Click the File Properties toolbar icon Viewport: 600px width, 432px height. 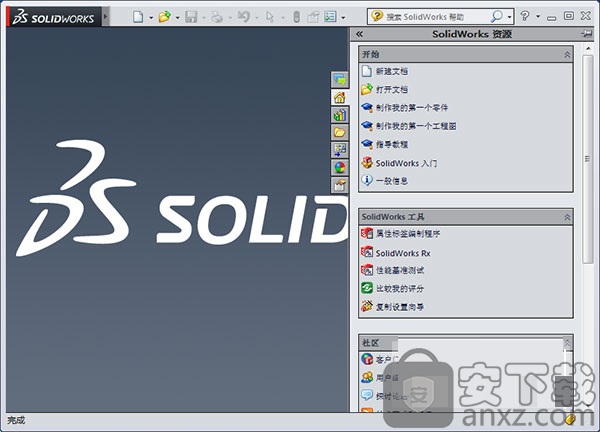313,17
